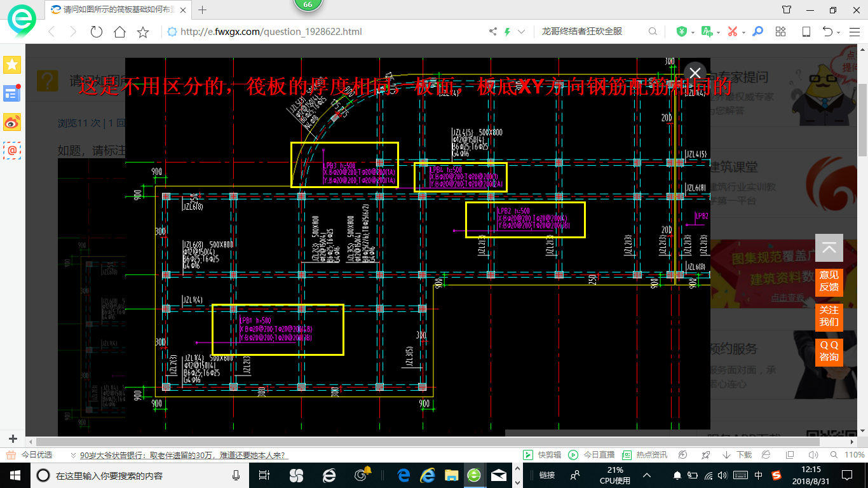Open the green shield payment protection icon
The height and width of the screenshot is (488, 868).
pyautogui.click(x=681, y=32)
